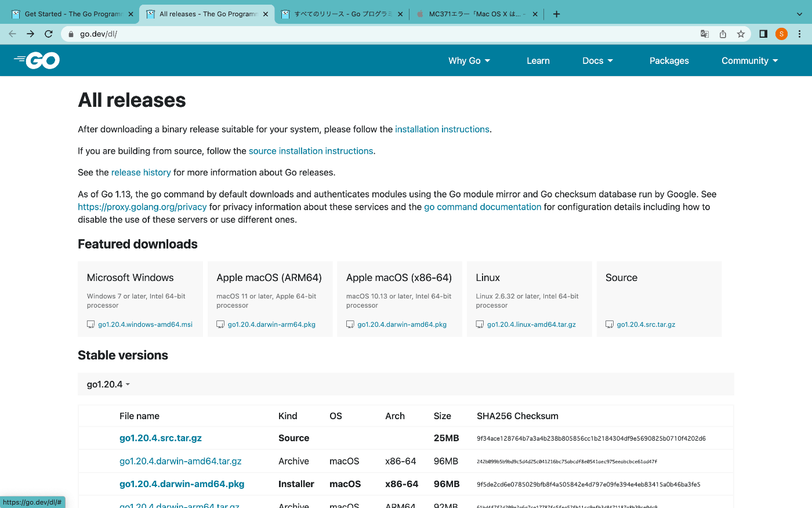Click the Apple macOS (ARM64) card title

coord(269,278)
